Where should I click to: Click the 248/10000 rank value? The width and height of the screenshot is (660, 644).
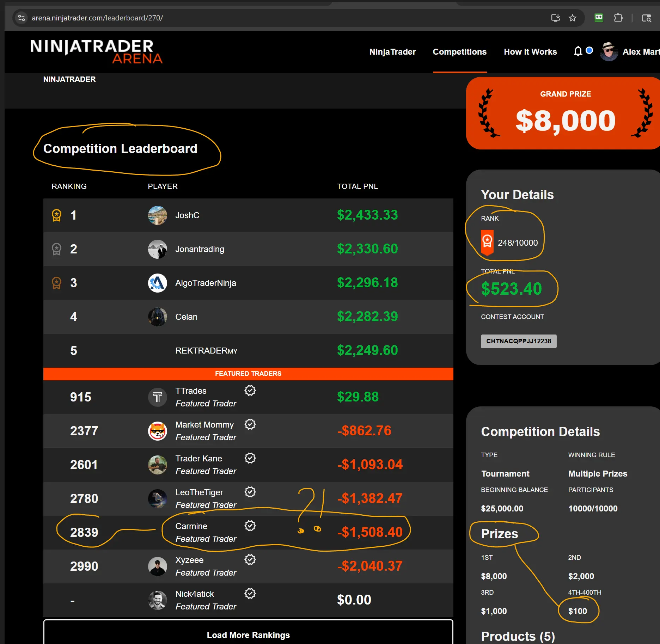[x=518, y=243]
